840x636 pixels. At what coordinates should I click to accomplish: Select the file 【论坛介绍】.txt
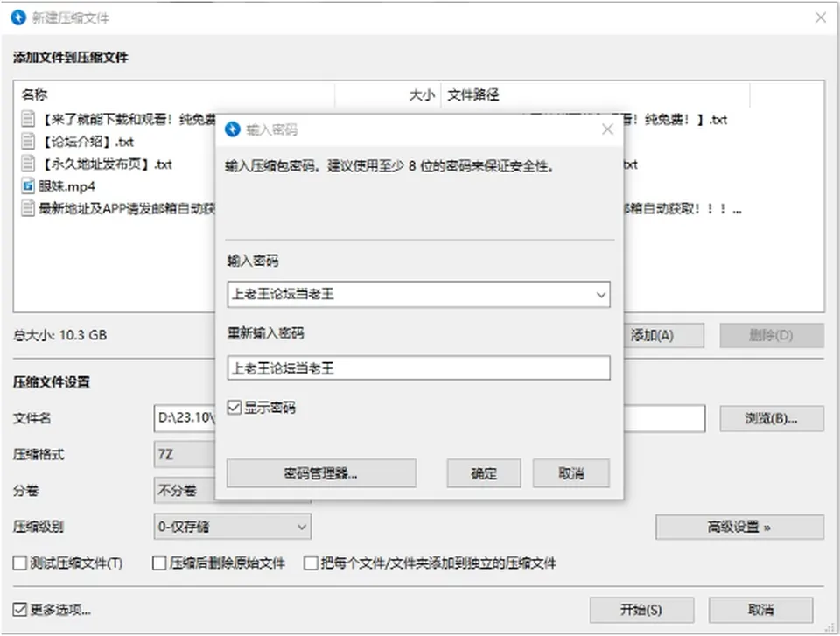coord(88,142)
